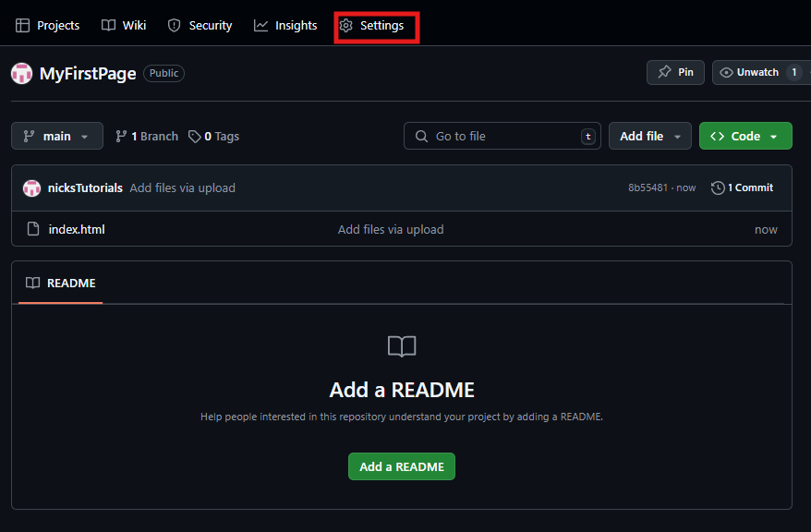Click the green Add a README button
The image size is (811, 532).
pos(402,466)
